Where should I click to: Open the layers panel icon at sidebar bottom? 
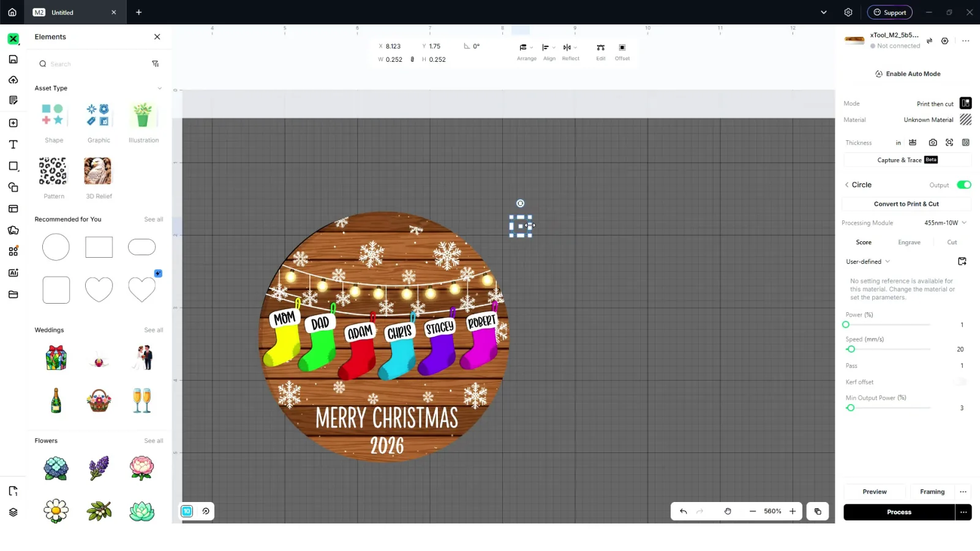click(13, 512)
